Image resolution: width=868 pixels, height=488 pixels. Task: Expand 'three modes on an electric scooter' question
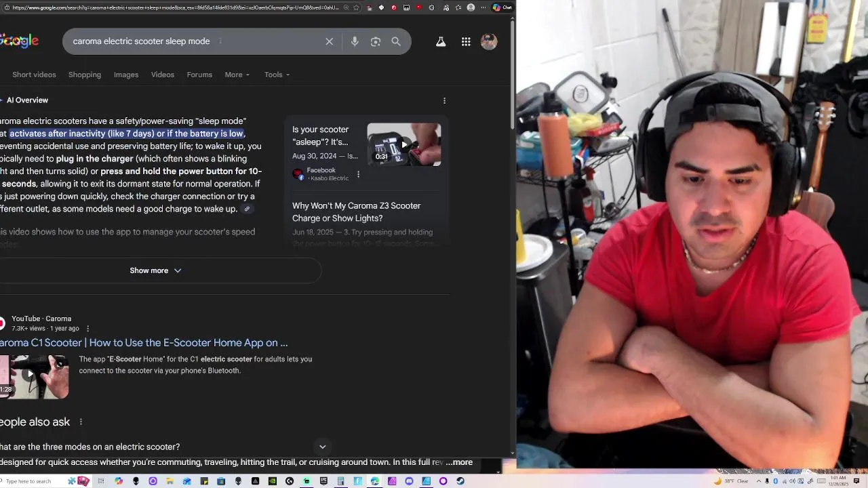coord(163,447)
